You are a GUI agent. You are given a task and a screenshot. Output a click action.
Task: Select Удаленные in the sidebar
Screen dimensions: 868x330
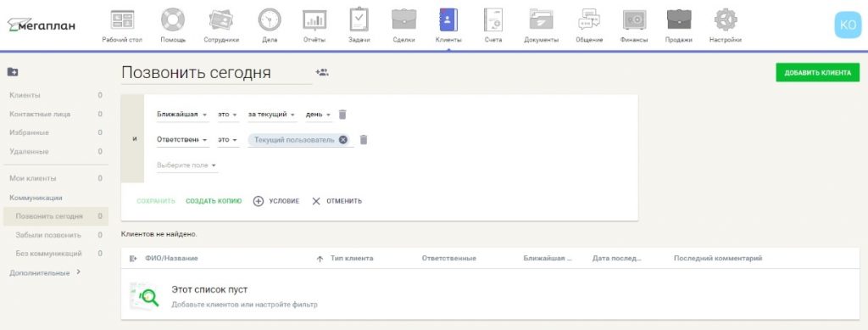[x=55, y=152]
